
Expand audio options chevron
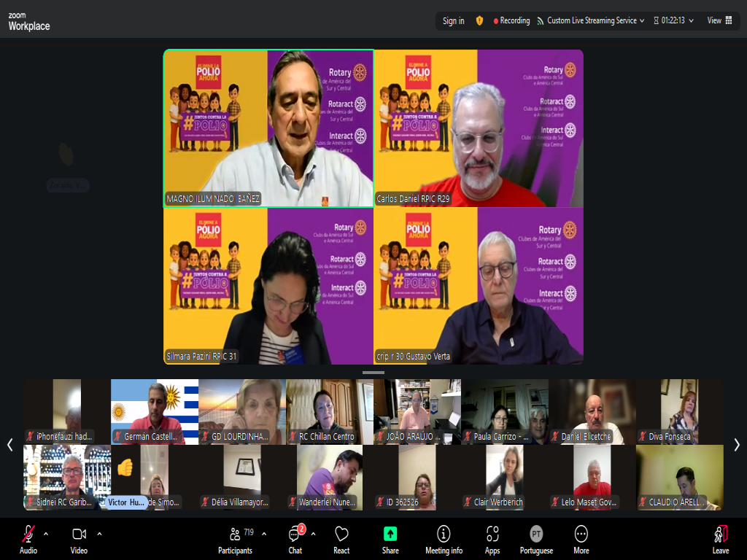pyautogui.click(x=46, y=533)
